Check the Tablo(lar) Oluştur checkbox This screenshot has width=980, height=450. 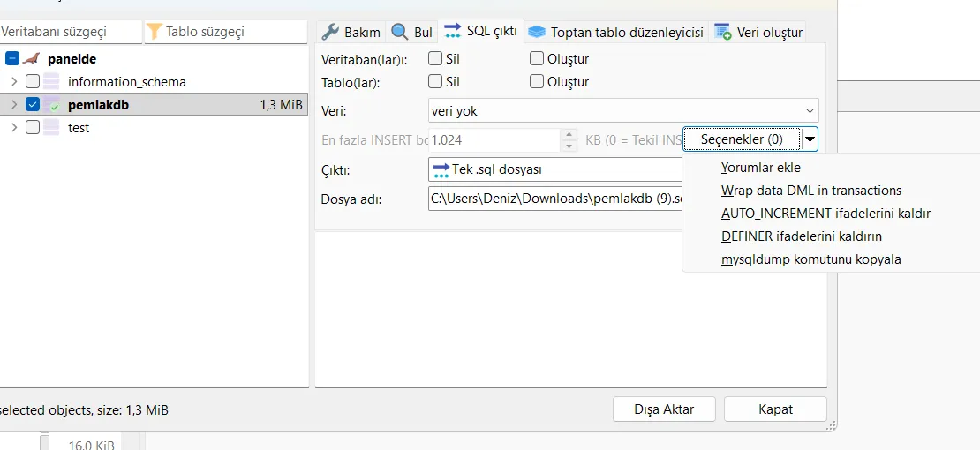point(537,82)
